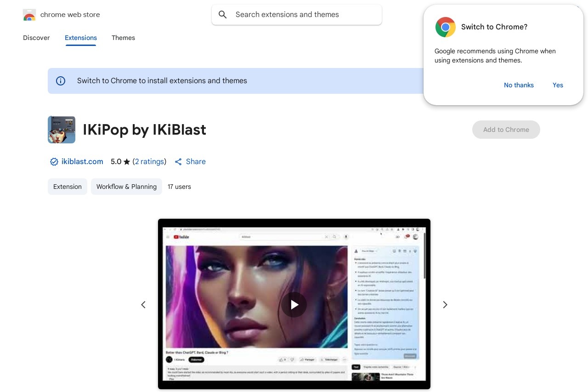The width and height of the screenshot is (588, 392).
Task: Click the 17 users text
Action: [179, 187]
